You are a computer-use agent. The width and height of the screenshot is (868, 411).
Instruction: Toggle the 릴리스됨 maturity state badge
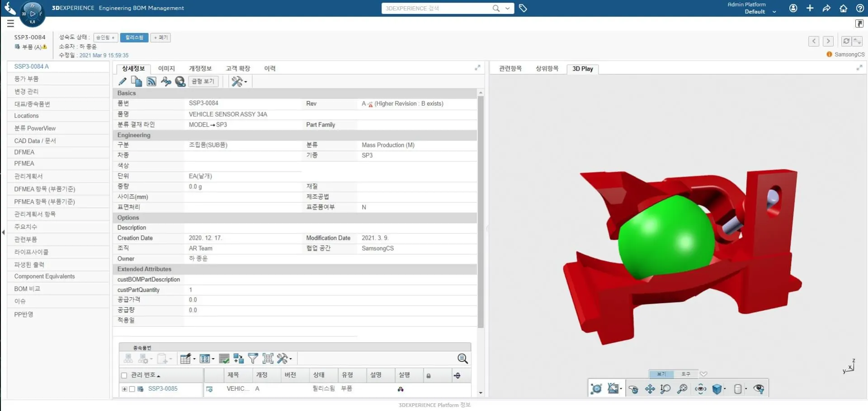click(134, 37)
